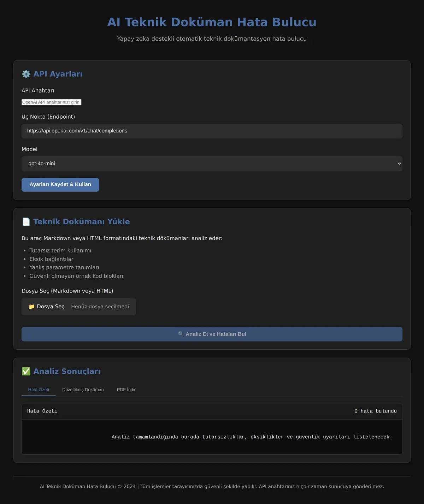This screenshot has width=424, height=504.
Task: Switch to the Düzeltilmiş Doküman tab
Action: pyautogui.click(x=83, y=390)
